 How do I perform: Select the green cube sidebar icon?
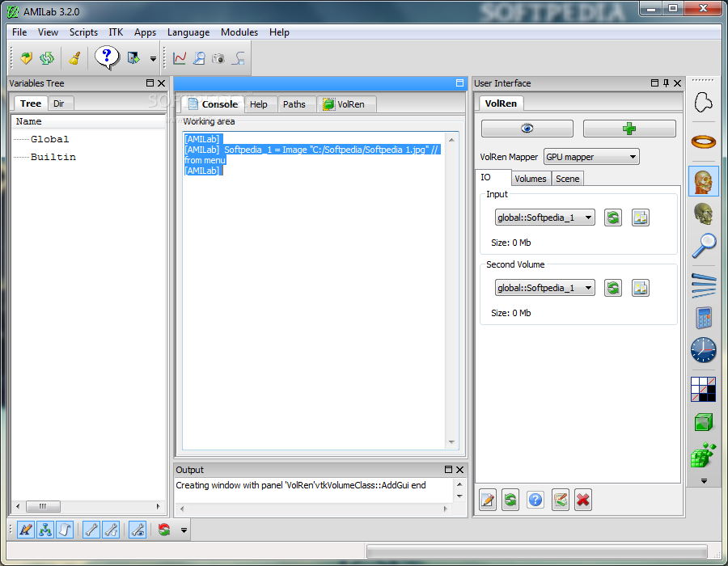click(x=704, y=422)
